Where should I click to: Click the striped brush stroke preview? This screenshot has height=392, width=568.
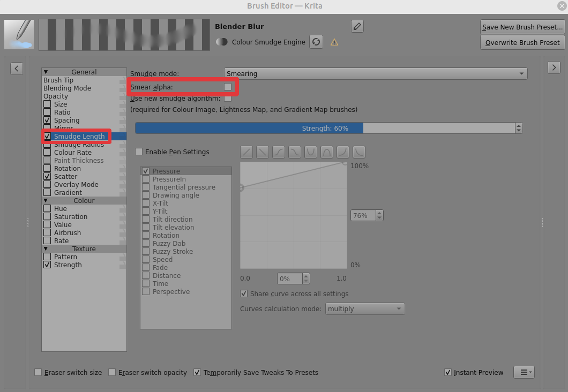[124, 35]
